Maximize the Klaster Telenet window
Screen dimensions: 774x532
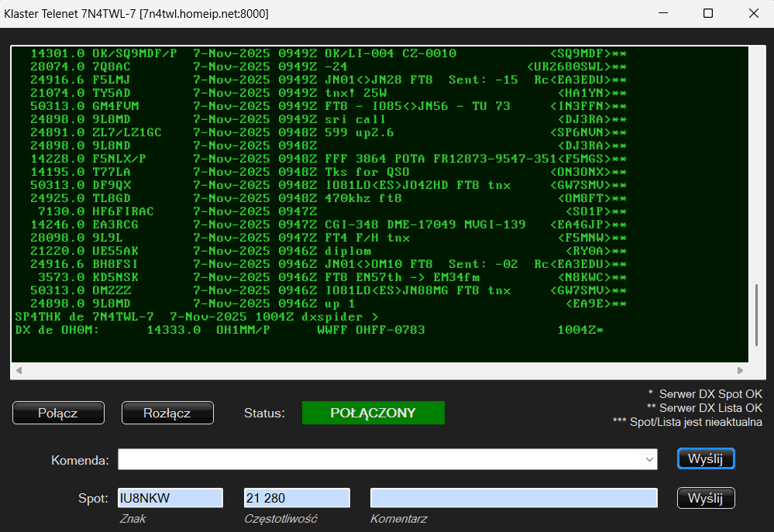(708, 14)
